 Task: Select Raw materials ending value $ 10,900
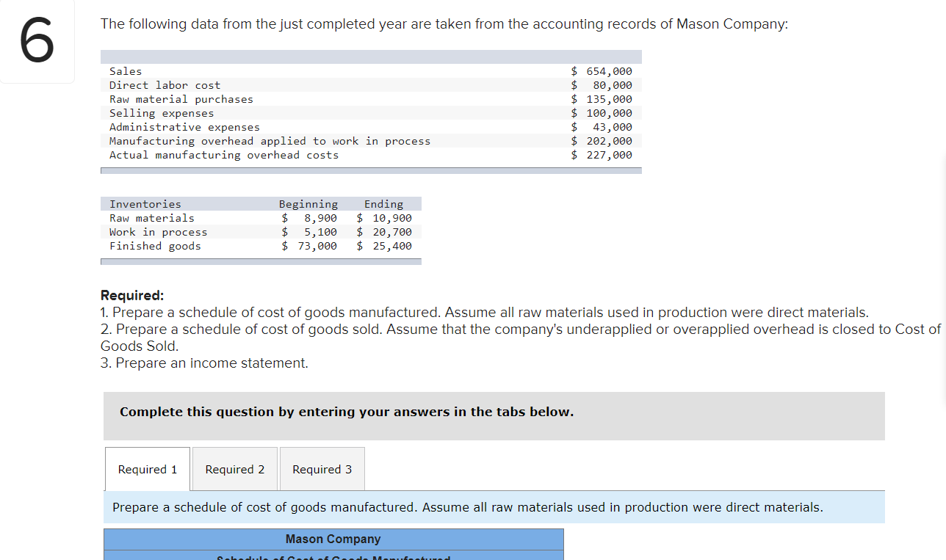pyautogui.click(x=384, y=218)
